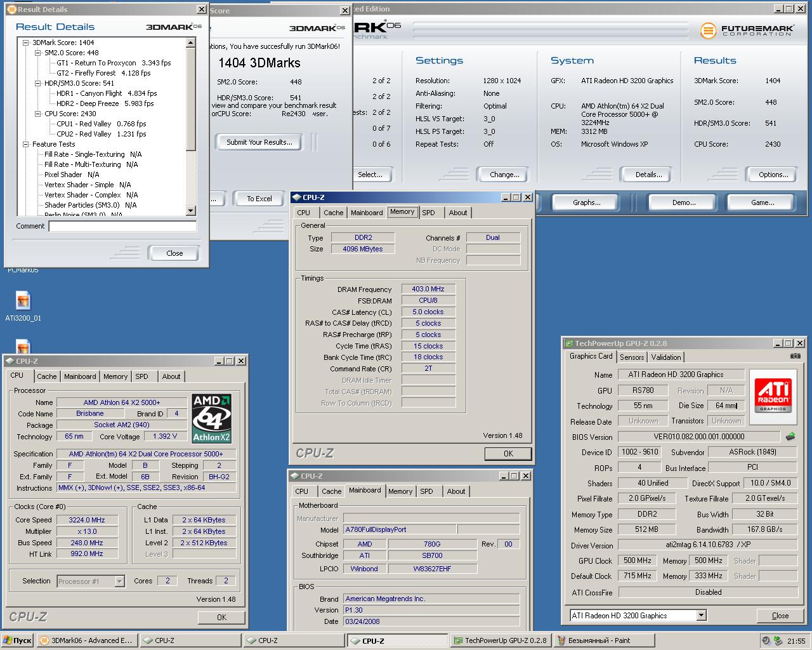The width and height of the screenshot is (812, 650).
Task: Select Fill Rate - Single-Texturing row
Action: pyautogui.click(x=93, y=154)
